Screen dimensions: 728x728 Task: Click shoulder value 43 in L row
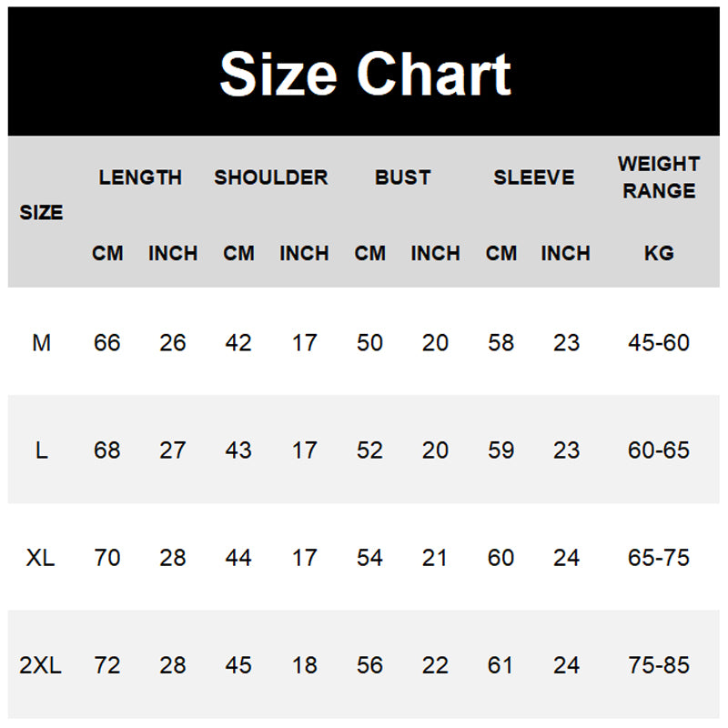pyautogui.click(x=238, y=450)
